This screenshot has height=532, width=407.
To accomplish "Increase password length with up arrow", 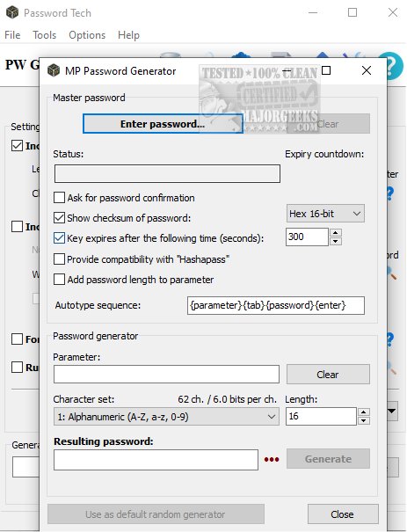I will pos(364,412).
